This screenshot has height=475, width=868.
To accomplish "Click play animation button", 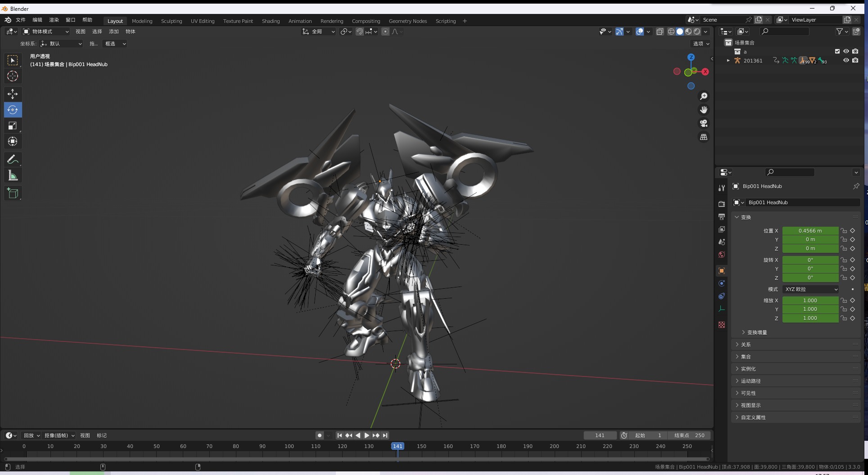I will pyautogui.click(x=366, y=435).
